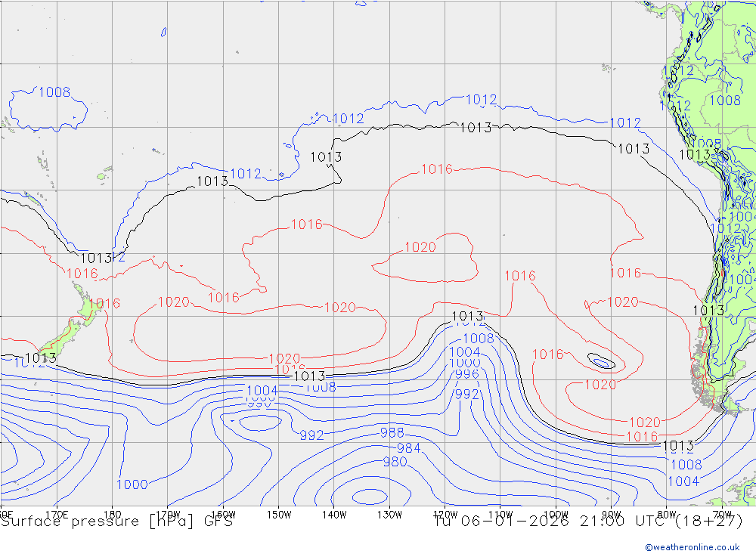Image resolution: width=756 pixels, height=554 pixels.
Task: Click the 992 label below the 996 label
Action: coord(466,395)
